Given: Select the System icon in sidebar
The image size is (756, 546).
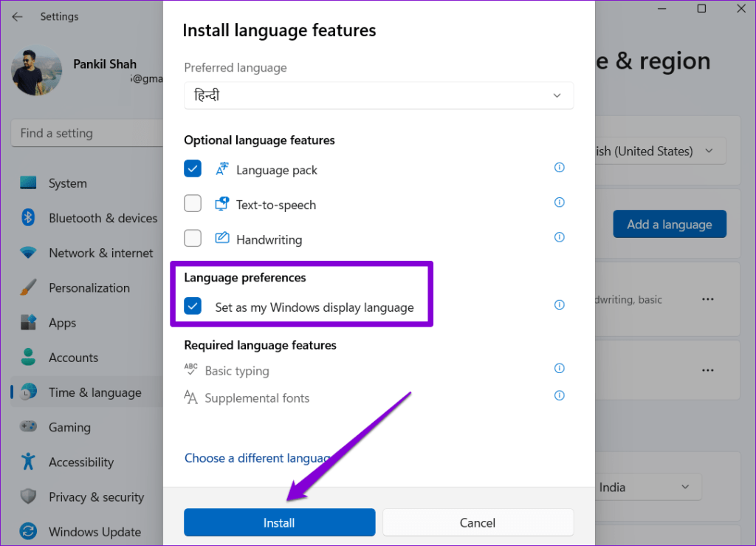Looking at the screenshot, I should coord(27,182).
